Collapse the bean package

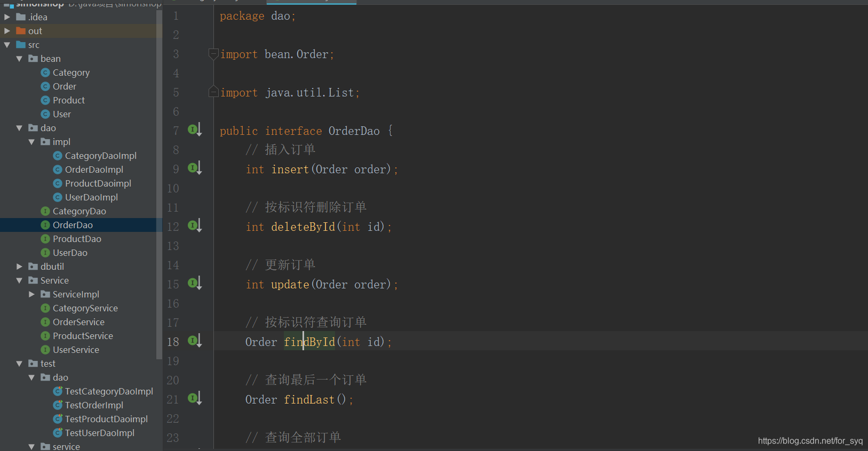click(x=19, y=59)
